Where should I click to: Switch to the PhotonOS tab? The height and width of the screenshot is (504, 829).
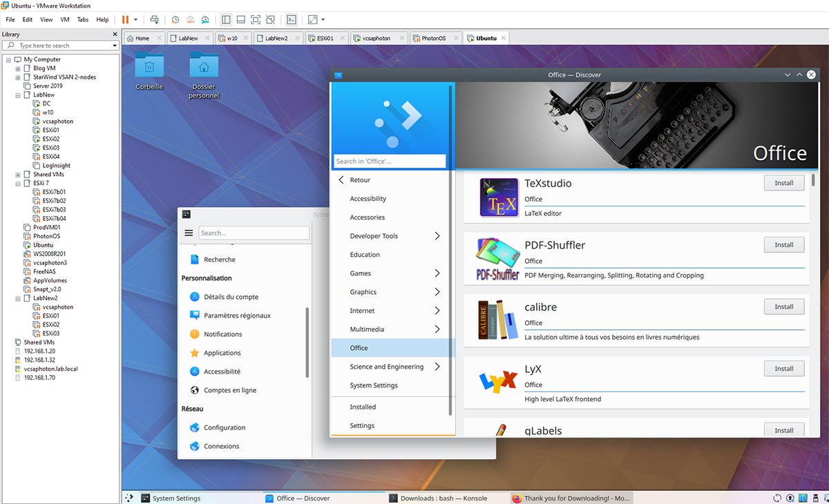434,39
